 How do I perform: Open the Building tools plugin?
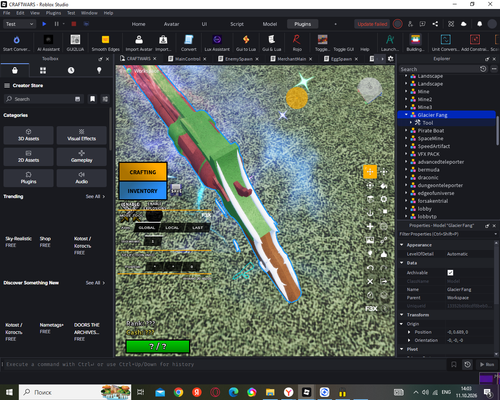click(415, 43)
